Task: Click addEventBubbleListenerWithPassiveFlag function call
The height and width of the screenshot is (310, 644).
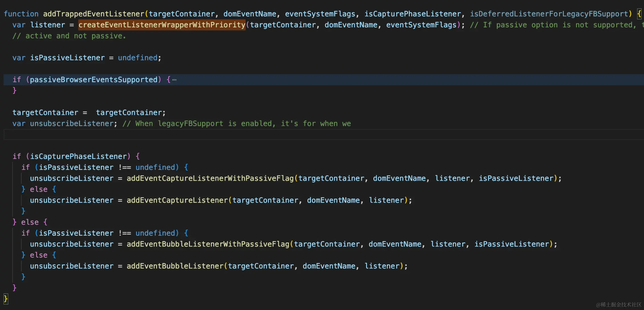Action: click(x=208, y=244)
